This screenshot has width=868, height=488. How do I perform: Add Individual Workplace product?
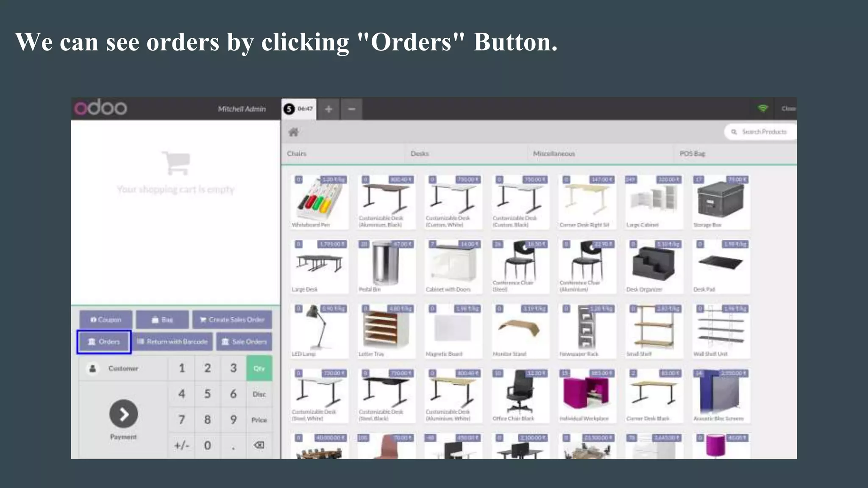pos(587,395)
